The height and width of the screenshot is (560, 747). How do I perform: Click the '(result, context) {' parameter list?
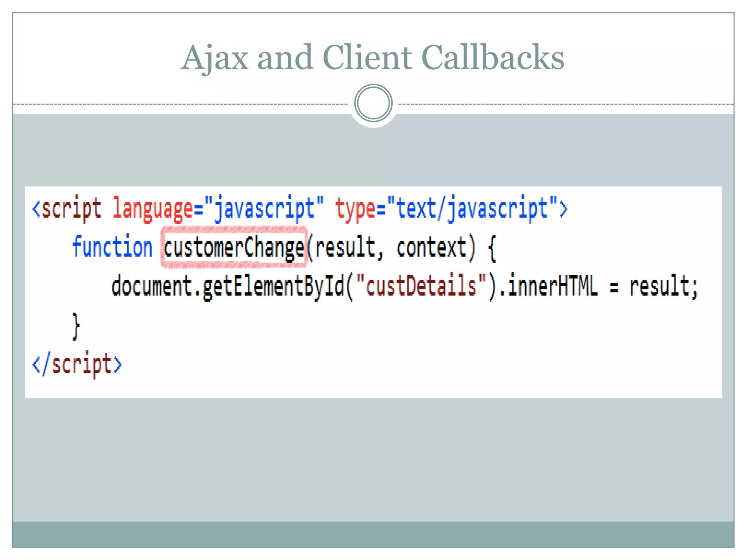(402, 248)
